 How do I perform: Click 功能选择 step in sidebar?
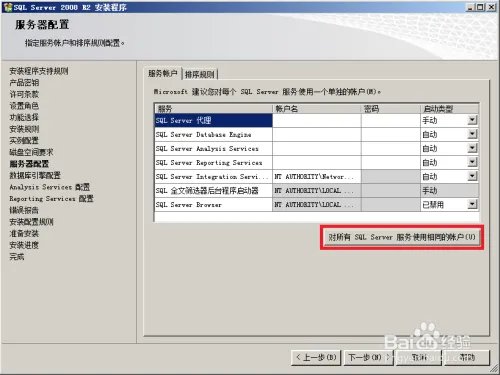click(24, 117)
